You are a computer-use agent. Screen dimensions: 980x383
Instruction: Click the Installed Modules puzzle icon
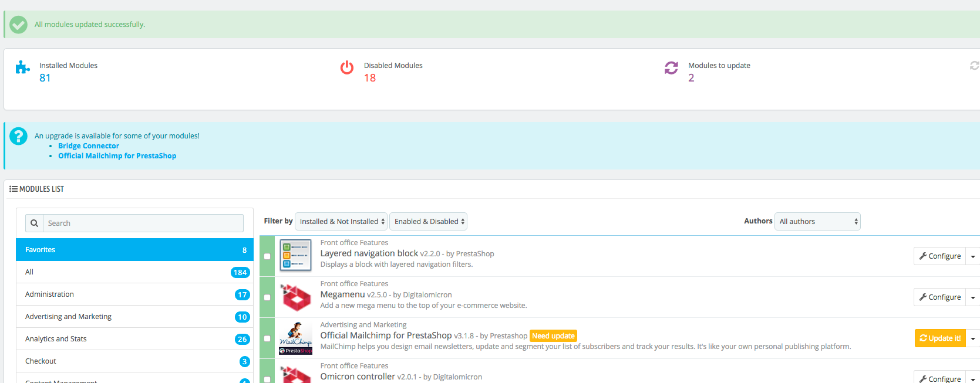pos(22,67)
